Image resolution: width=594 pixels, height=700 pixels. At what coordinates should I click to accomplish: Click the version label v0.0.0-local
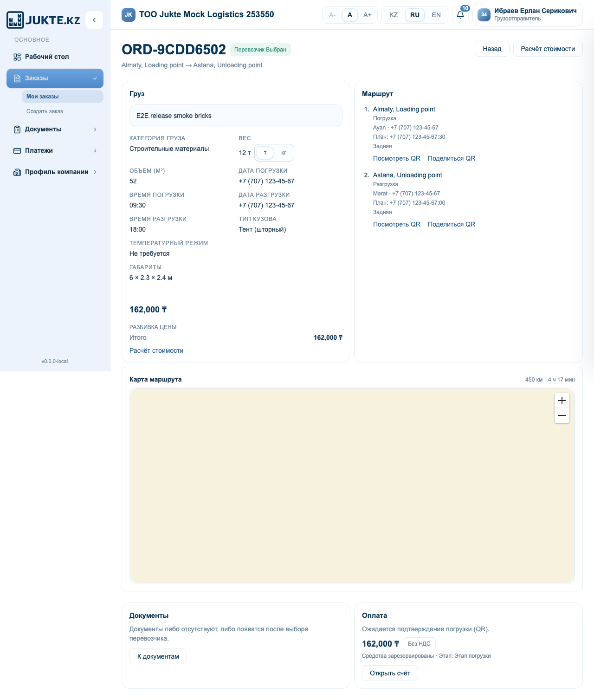click(55, 361)
